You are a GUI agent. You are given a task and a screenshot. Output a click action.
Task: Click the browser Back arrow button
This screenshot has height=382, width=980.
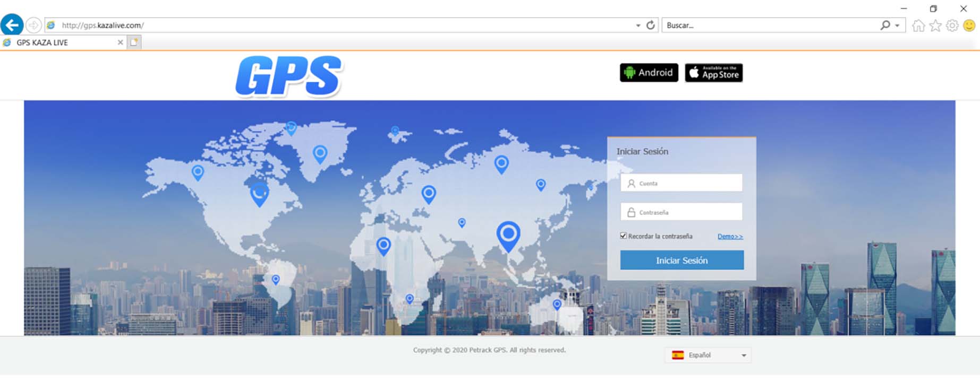point(12,25)
